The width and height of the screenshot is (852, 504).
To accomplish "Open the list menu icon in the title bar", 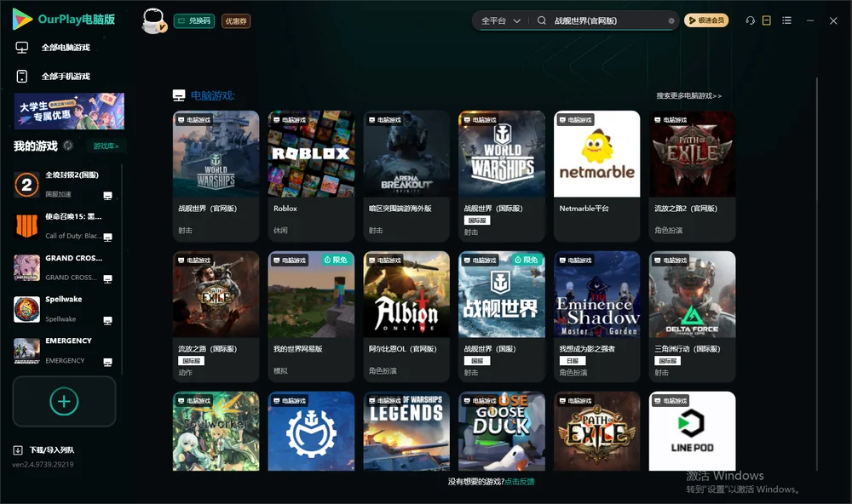I will (x=786, y=20).
